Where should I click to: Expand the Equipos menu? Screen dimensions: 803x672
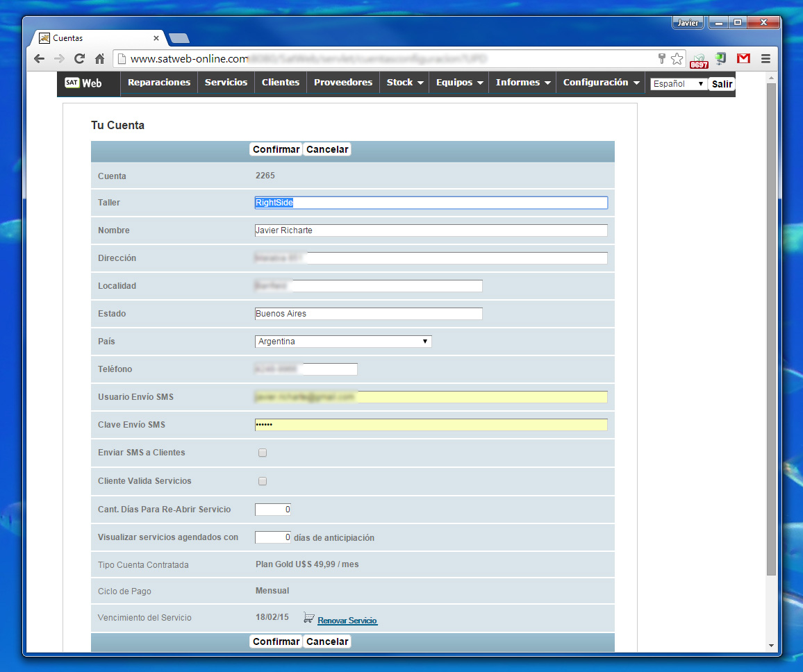[459, 83]
